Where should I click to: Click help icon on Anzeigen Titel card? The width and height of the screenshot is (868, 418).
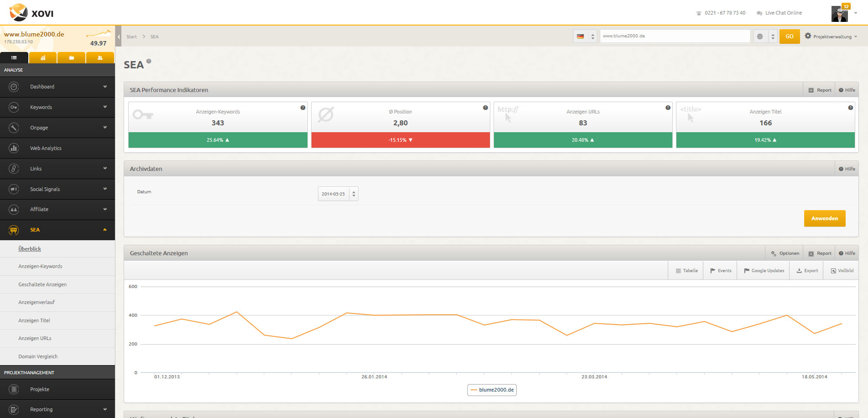850,108
